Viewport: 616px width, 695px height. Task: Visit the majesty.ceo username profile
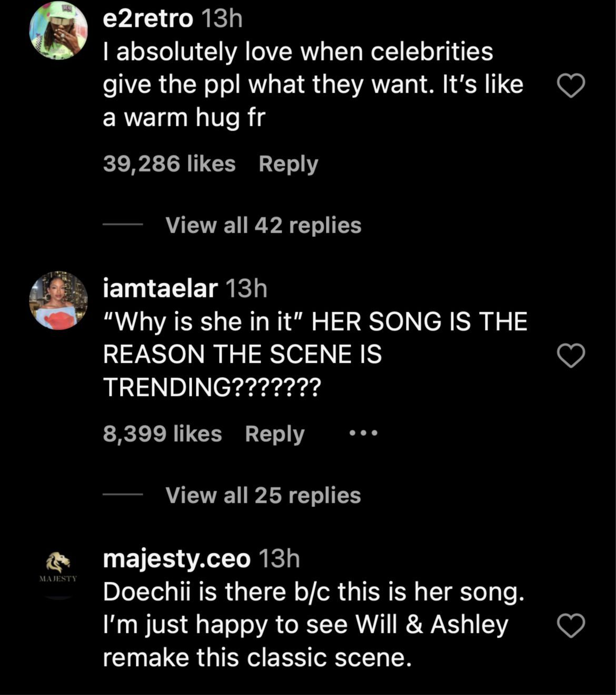click(x=176, y=559)
